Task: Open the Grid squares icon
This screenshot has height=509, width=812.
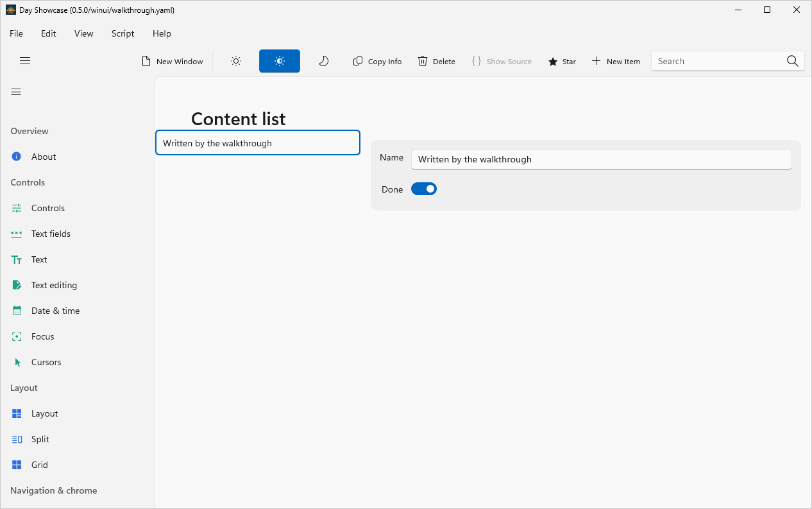Action: 17,465
